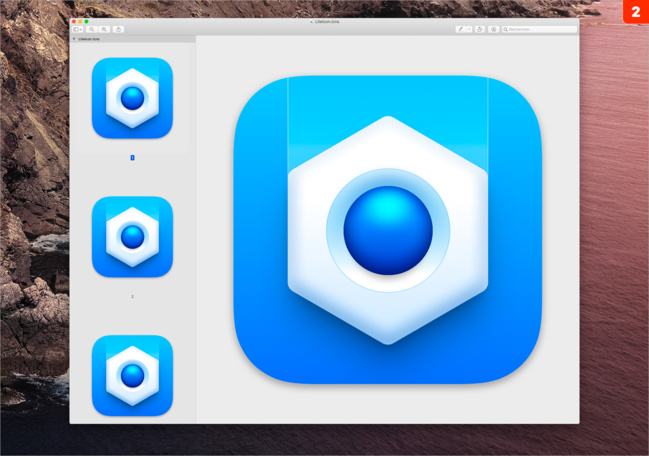
Task: Click the large LiteIcon image in the main view
Action: tap(388, 230)
